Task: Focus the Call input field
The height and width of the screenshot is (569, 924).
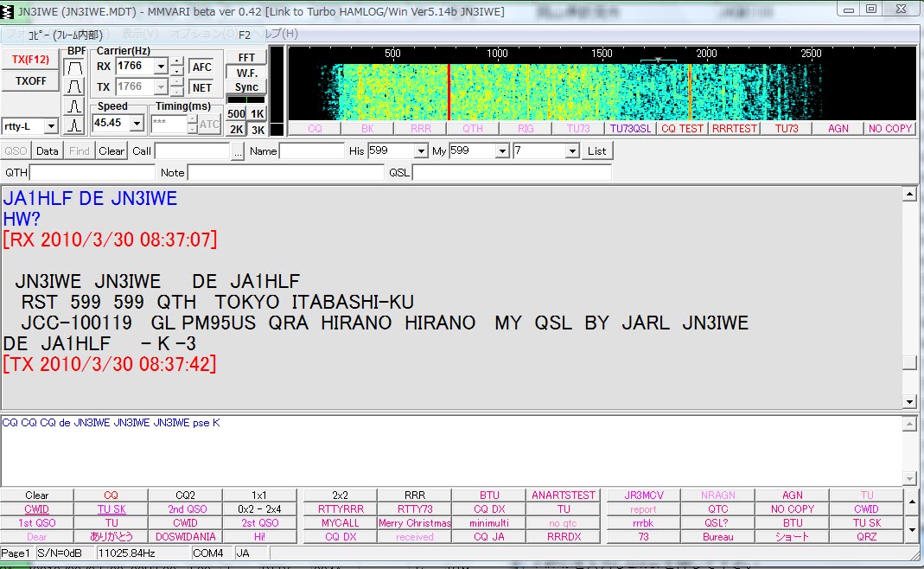Action: [192, 151]
